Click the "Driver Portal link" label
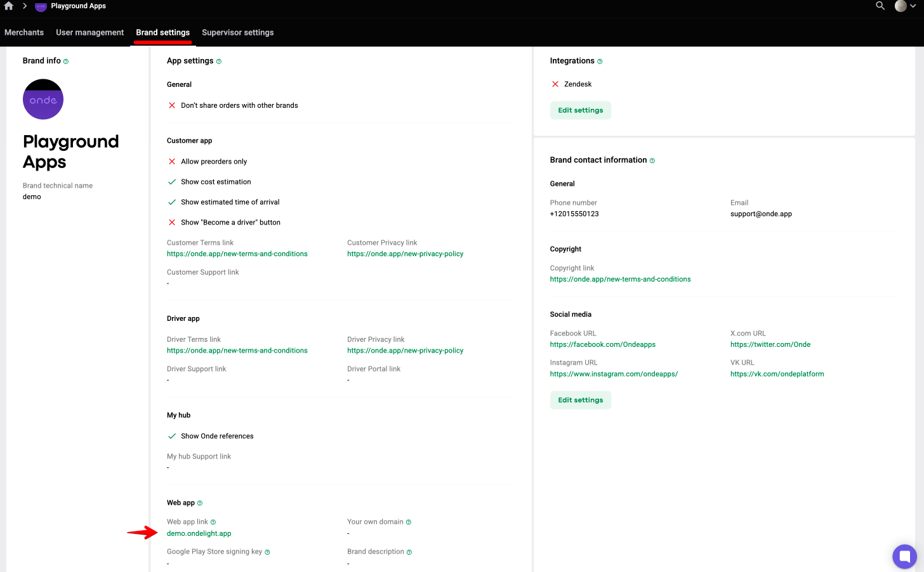Screen dimensions: 924x572 point(374,369)
